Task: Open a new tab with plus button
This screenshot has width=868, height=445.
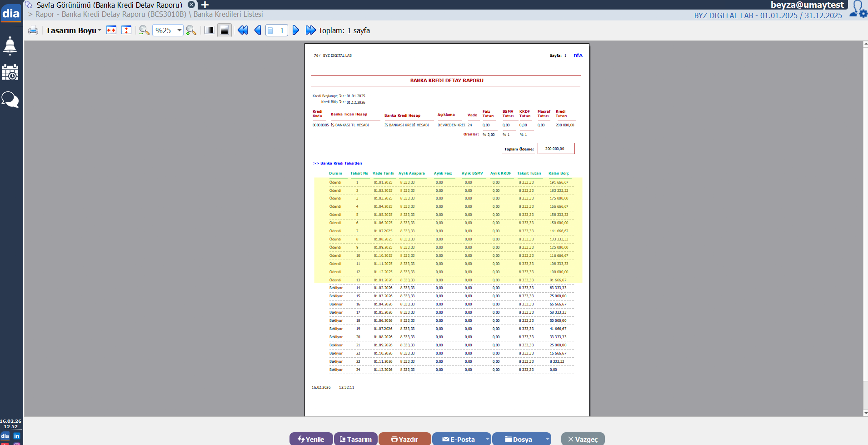Action: pos(205,5)
